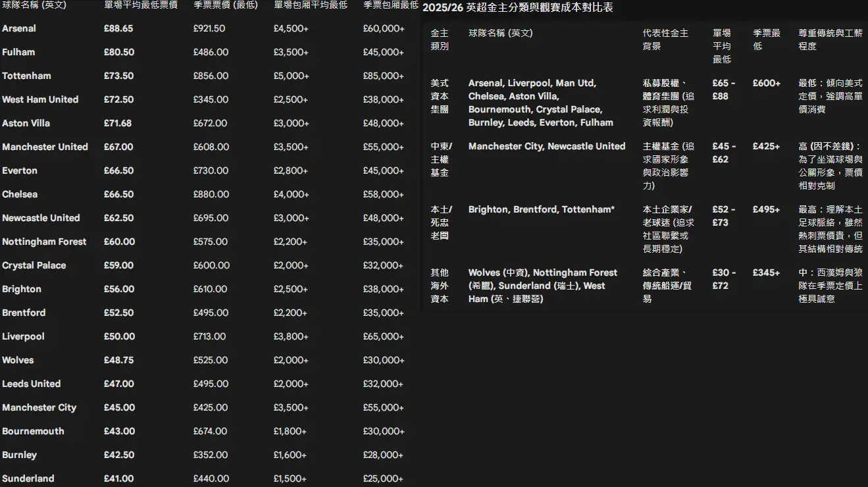Select Liverpool's £65,000+ season box price
868x487 pixels.
coord(383,336)
